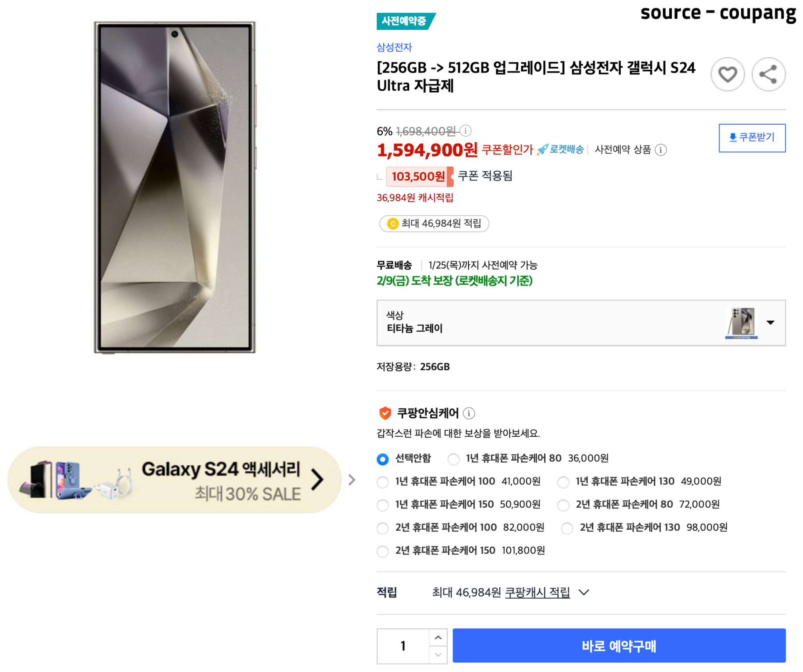Screen dimensions: 803x672
Task: Choose the 1년 휴대폰 파손케어 100 option
Action: pyautogui.click(x=382, y=482)
